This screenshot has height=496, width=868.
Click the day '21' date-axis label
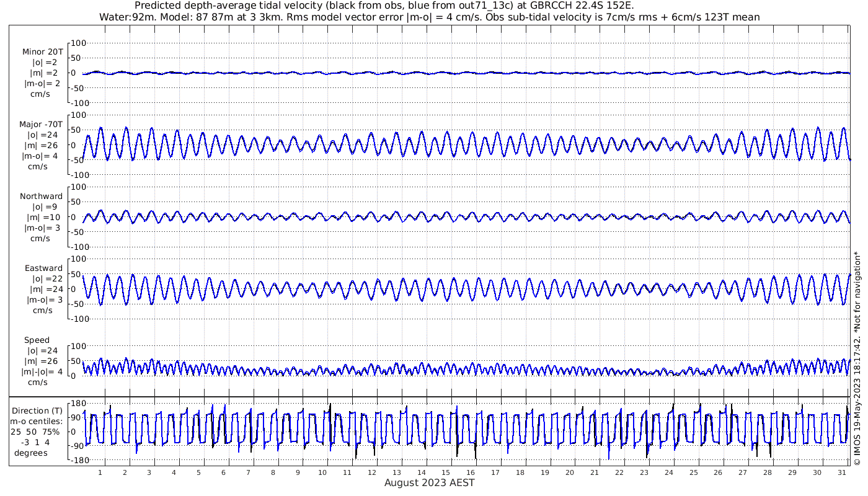point(595,472)
